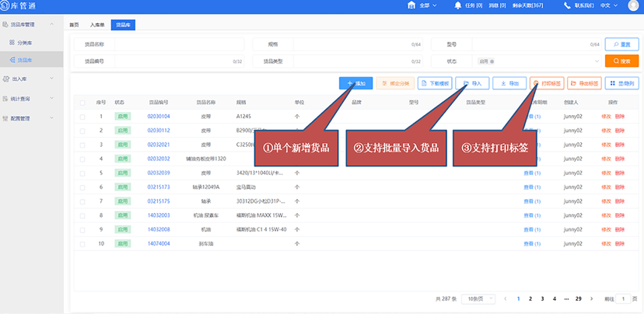Click the 分类库 grid icon in sidebar

[x=12, y=42]
